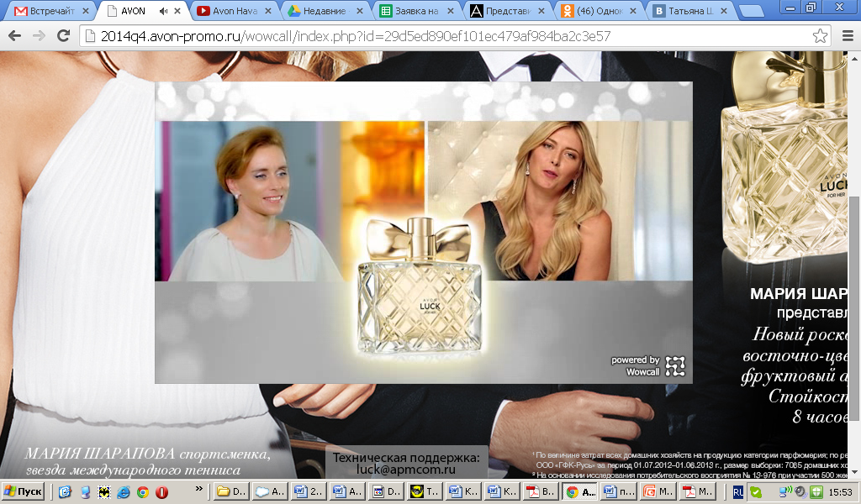Reload the current Avon page

[x=64, y=36]
